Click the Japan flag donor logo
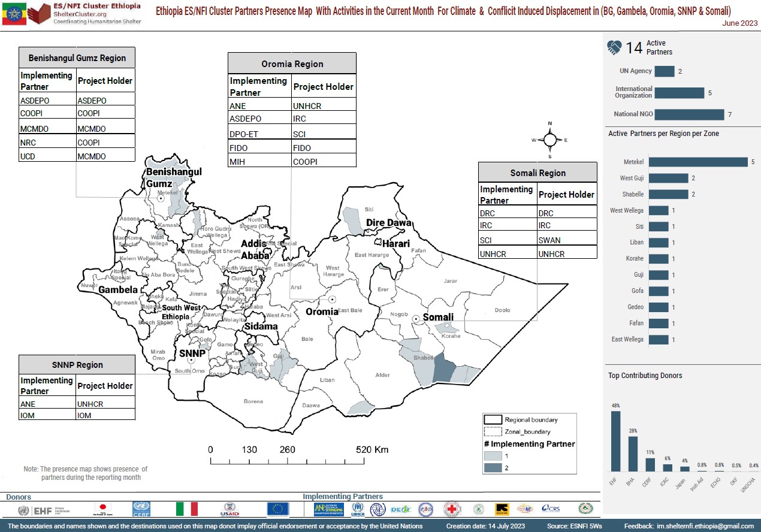This screenshot has height=532, width=761. (x=103, y=509)
